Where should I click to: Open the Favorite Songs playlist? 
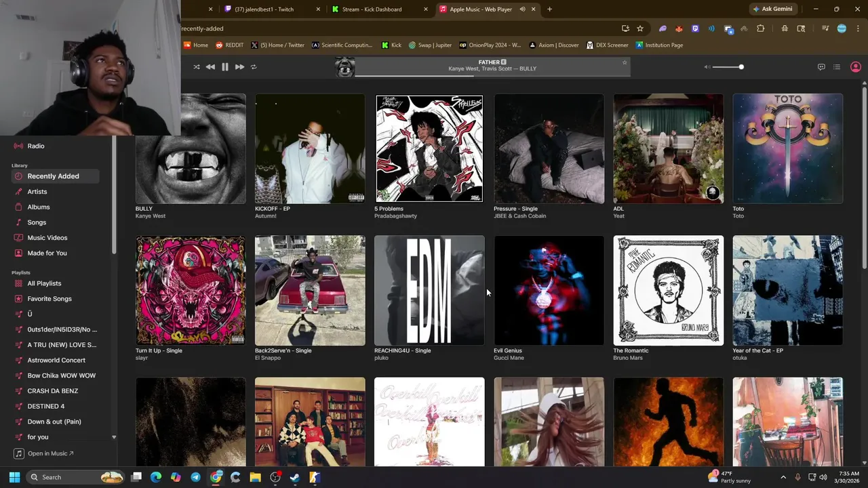(x=50, y=299)
